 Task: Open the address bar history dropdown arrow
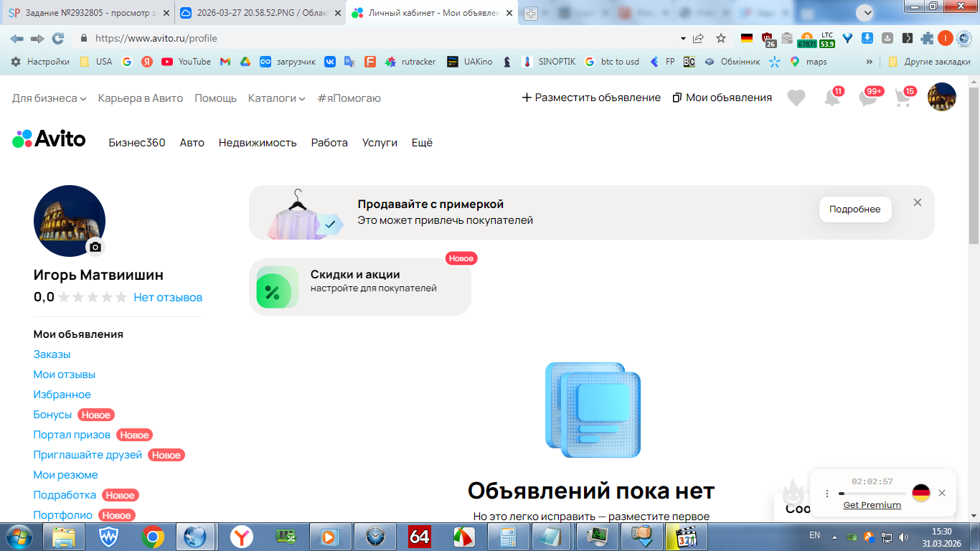682,38
